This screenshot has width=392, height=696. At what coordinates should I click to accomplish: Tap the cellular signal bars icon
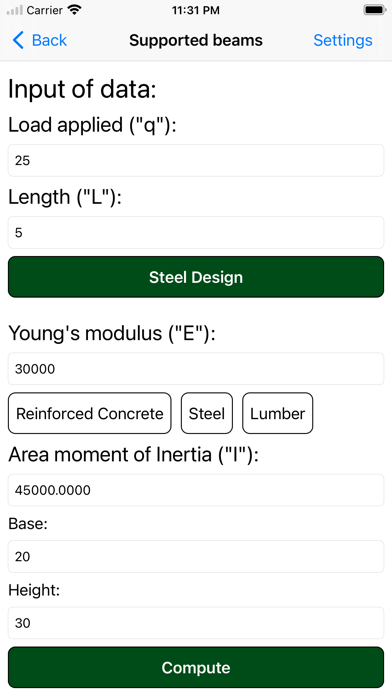click(x=15, y=10)
